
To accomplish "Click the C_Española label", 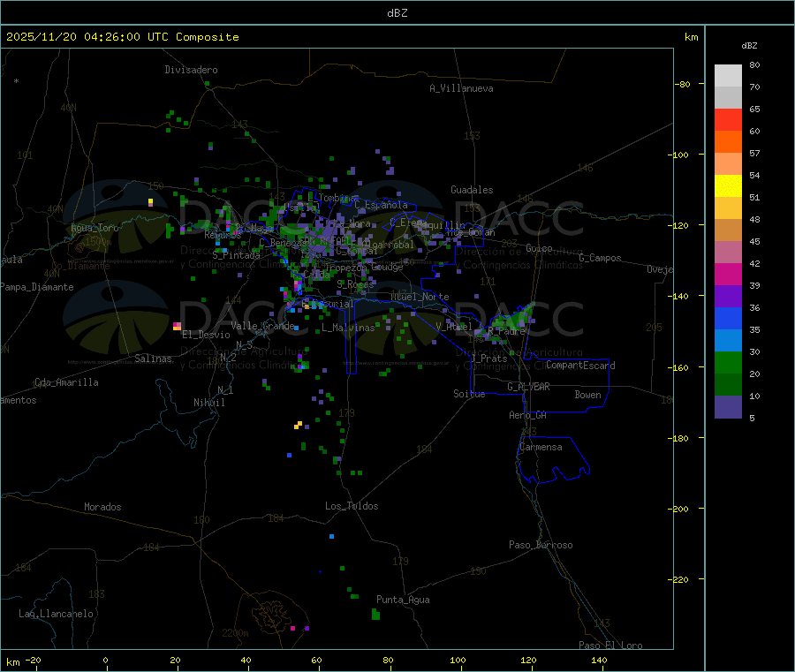I will click(x=381, y=205).
